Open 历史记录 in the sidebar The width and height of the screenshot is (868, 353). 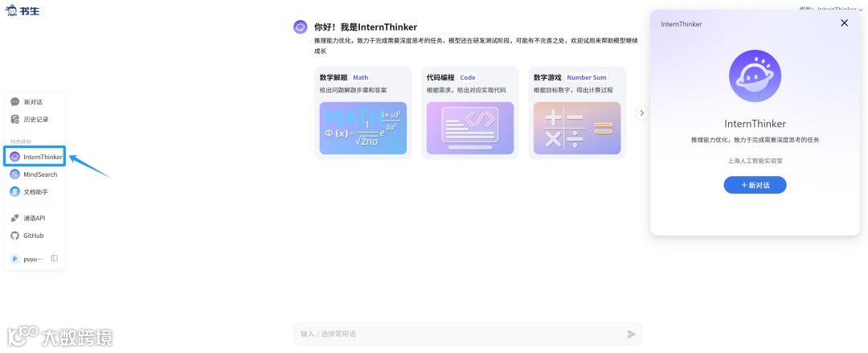point(30,119)
